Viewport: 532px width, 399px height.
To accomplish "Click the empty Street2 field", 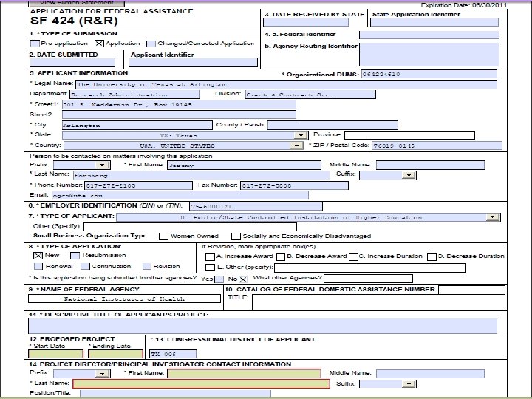I will [179, 115].
